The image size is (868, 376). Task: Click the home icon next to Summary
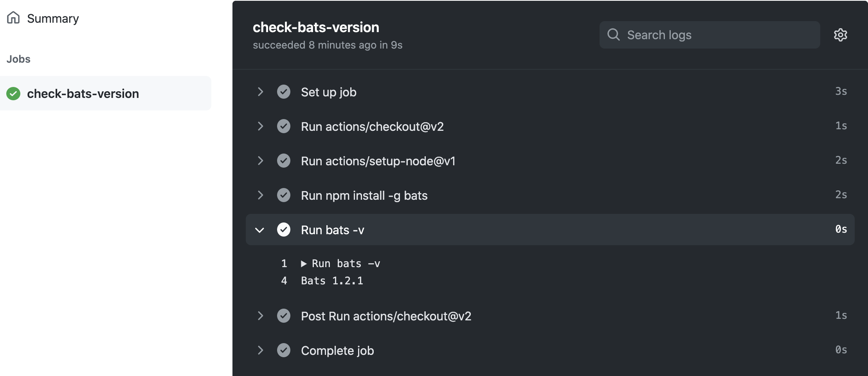point(14,18)
